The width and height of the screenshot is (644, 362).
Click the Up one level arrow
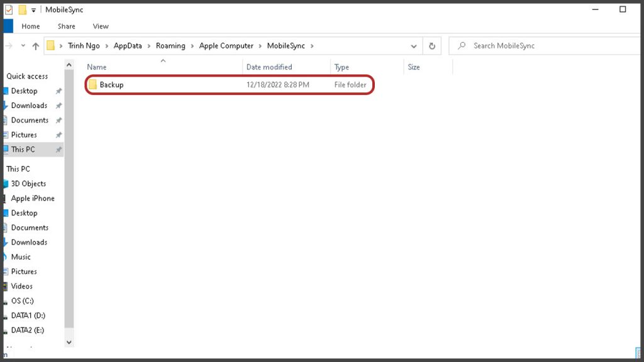point(35,46)
